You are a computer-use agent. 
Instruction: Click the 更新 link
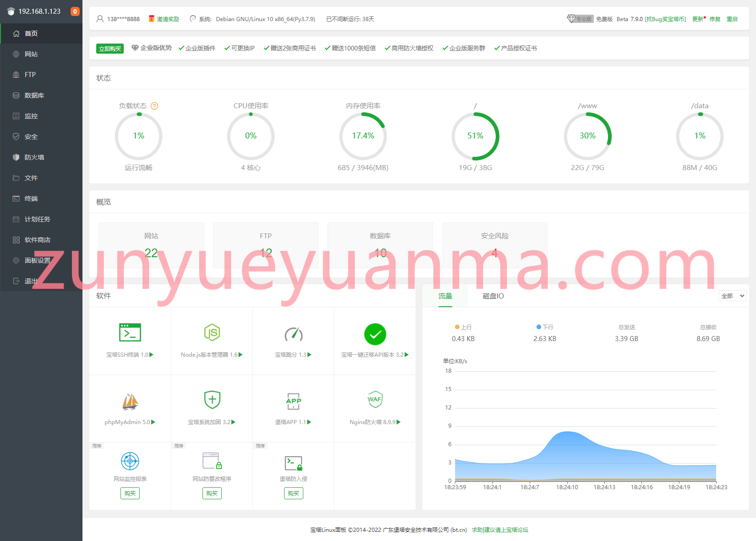(698, 19)
